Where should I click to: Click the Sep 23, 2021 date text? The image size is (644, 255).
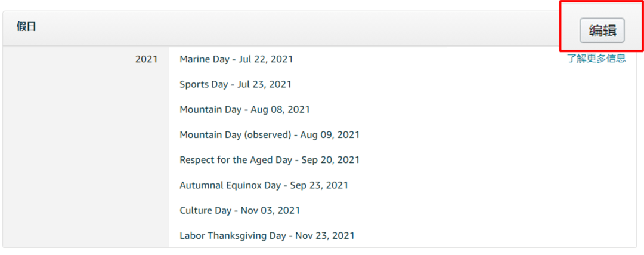[x=319, y=186]
